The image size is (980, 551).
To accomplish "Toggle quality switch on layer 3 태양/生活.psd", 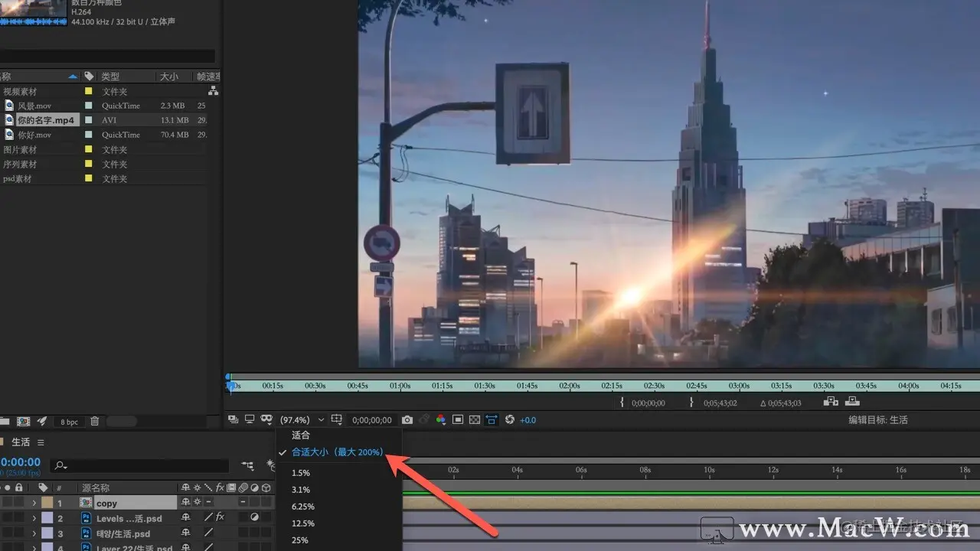I will [208, 533].
